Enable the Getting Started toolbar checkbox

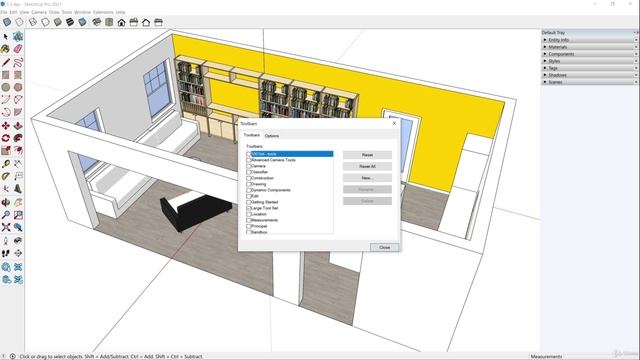coord(249,202)
